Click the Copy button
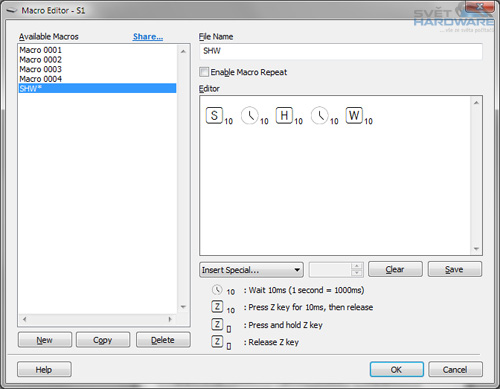This screenshot has height=389, width=500. pos(103,340)
